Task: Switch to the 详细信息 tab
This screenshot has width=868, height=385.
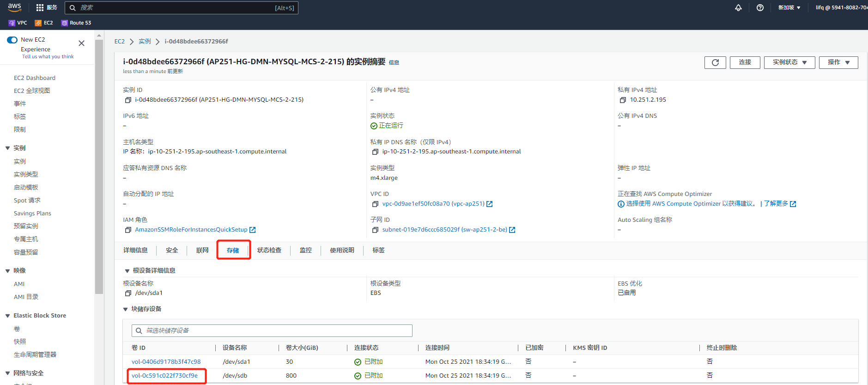Action: click(135, 251)
